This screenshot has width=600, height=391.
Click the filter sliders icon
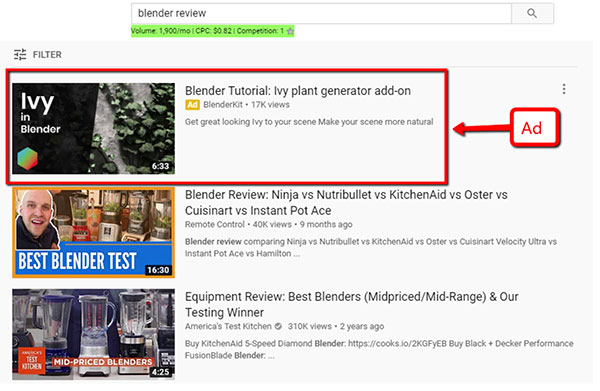pos(20,55)
